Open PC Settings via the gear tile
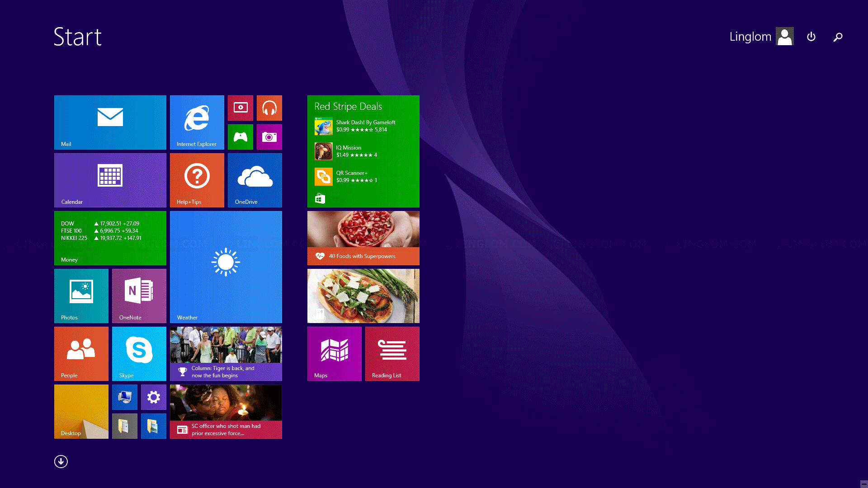Screen dimensions: 868x488 153,397
